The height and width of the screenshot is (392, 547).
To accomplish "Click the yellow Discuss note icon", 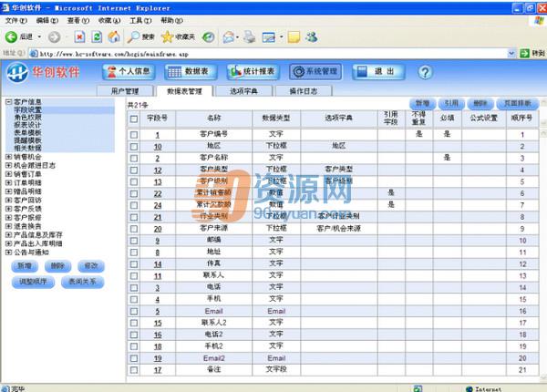I will tap(294, 36).
